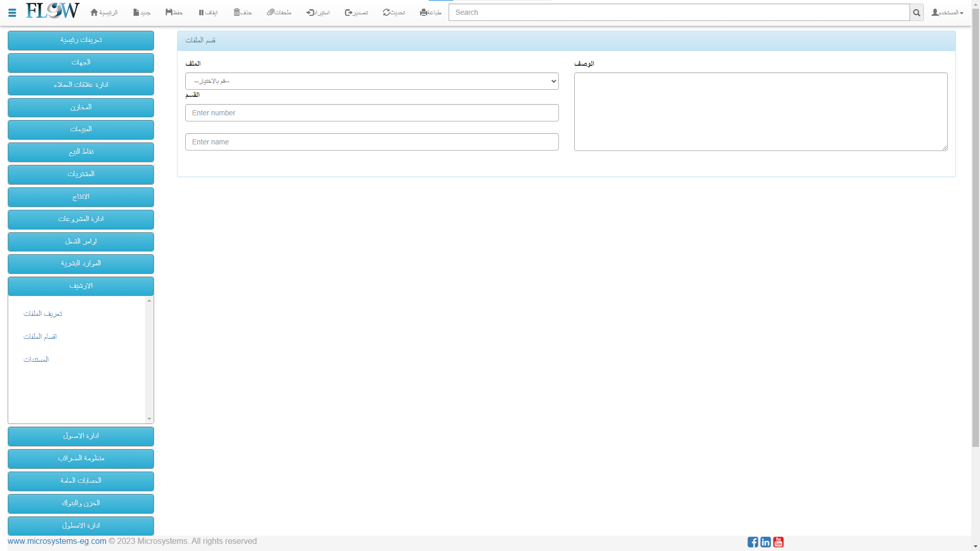The height and width of the screenshot is (551, 980).
Task: Click the Enter number input field
Action: tap(372, 113)
